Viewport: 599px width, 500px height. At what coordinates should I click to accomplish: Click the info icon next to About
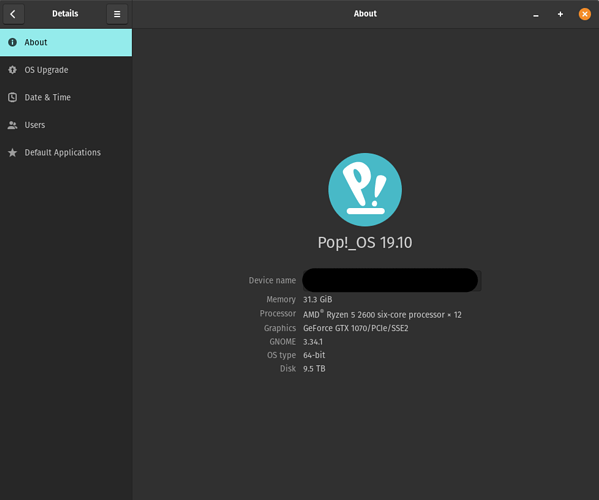(x=12, y=42)
